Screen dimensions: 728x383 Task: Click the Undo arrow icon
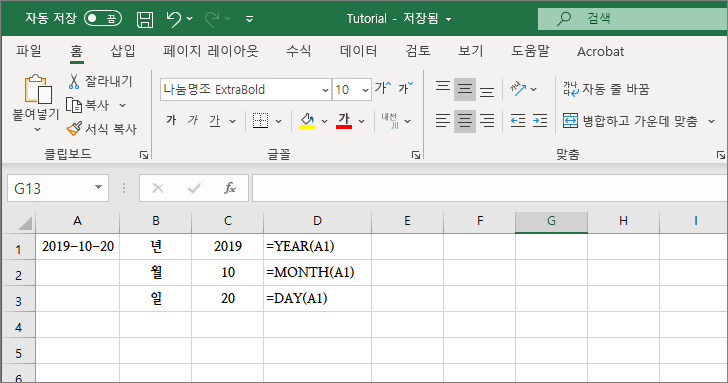coord(174,19)
